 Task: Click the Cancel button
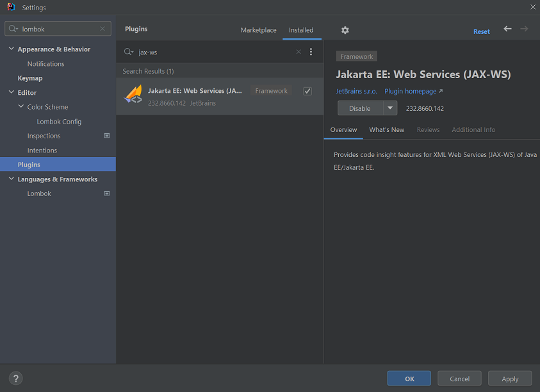pos(459,379)
